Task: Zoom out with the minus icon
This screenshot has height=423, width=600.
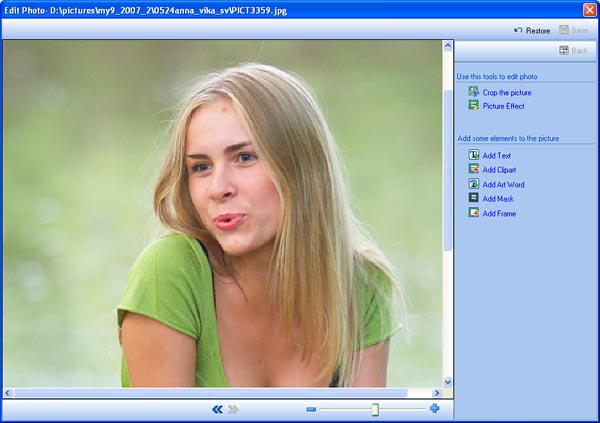Action: (311, 410)
